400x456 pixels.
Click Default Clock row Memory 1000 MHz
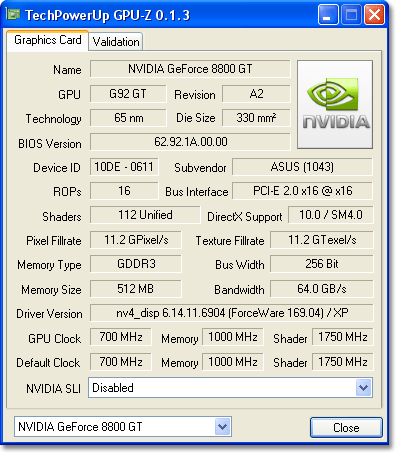point(233,362)
